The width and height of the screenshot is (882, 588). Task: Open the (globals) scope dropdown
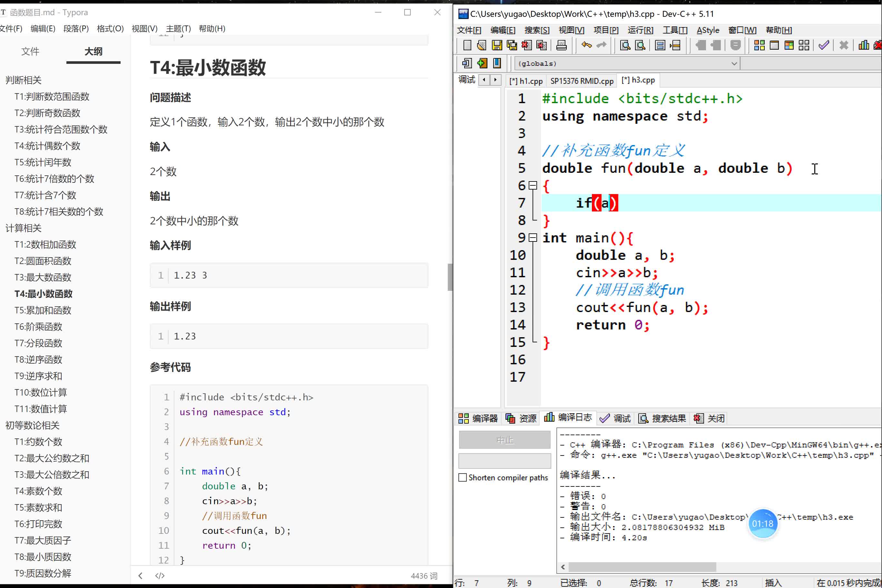[x=734, y=64]
